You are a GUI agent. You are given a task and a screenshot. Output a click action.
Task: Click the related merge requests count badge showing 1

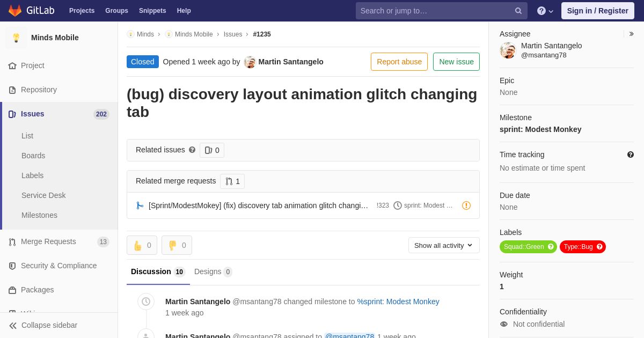232,181
